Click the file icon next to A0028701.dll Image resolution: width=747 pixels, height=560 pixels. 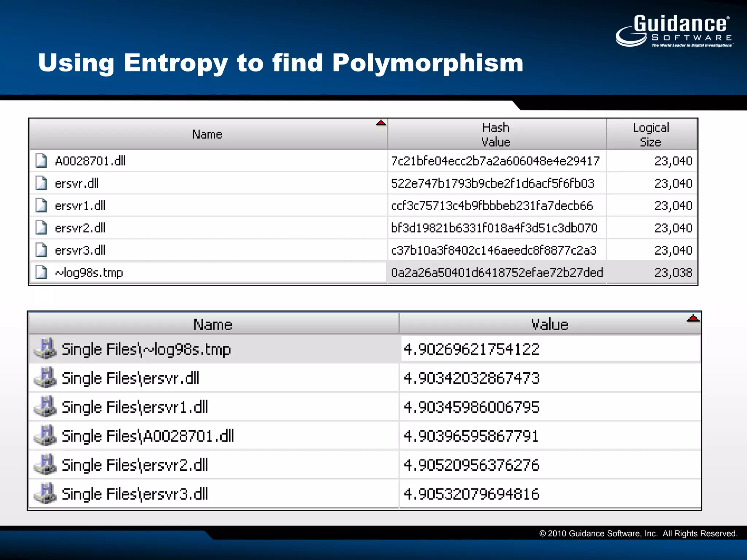tap(41, 161)
